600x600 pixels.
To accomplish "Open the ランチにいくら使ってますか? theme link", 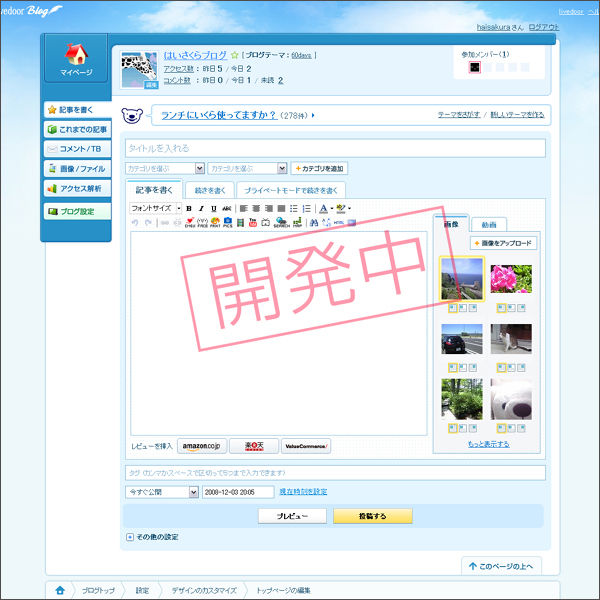I will (x=219, y=115).
